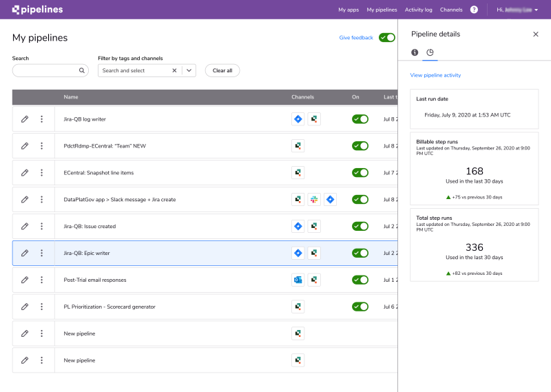
Task: Click Quick Base channel icon in ECentral Snapshot row
Action: click(298, 173)
